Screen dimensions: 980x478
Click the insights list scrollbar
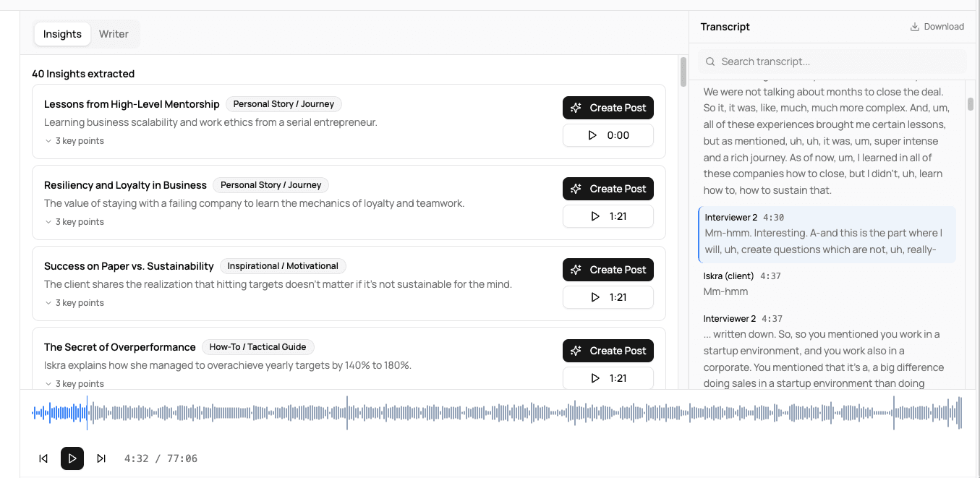click(683, 72)
